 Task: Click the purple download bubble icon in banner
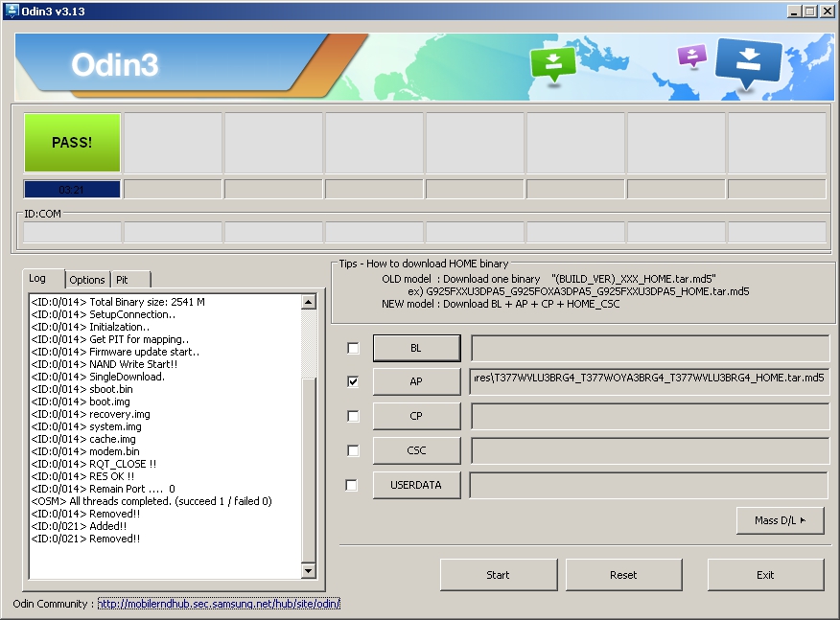point(692,56)
